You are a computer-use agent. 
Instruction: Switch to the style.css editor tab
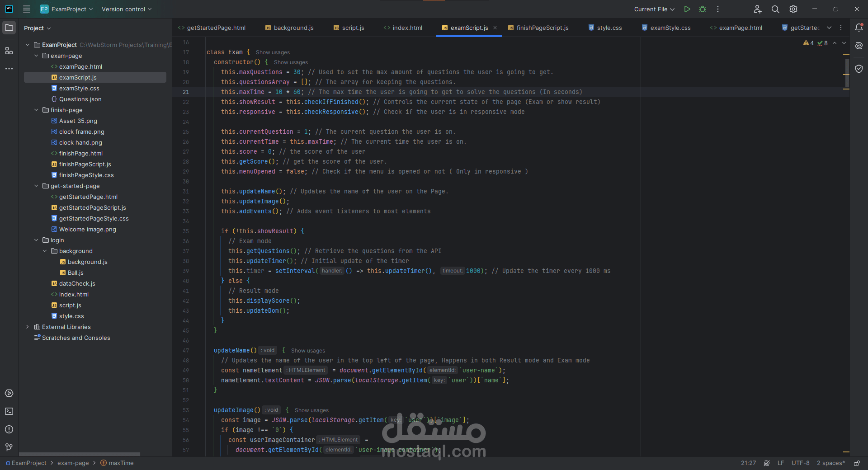605,28
